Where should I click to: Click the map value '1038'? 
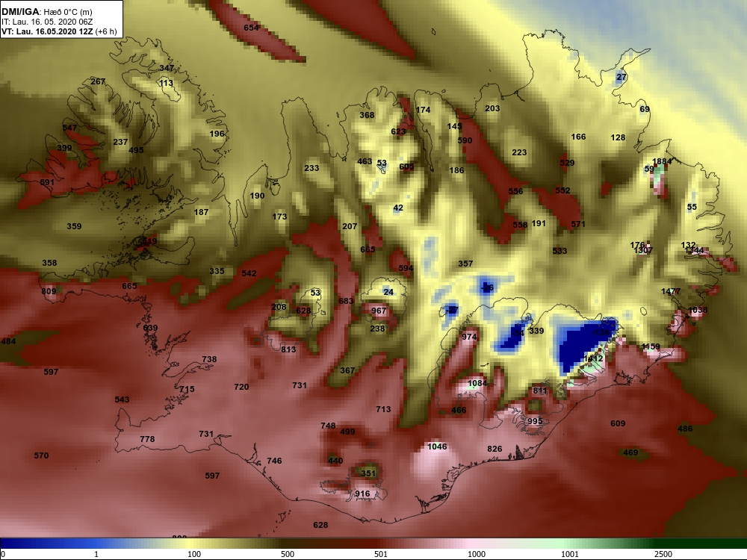pyautogui.click(x=698, y=311)
